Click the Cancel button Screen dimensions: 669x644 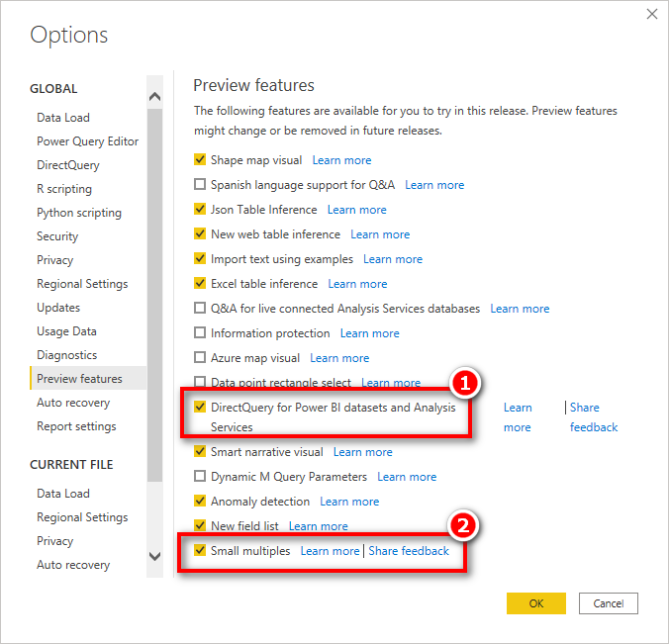pos(609,603)
